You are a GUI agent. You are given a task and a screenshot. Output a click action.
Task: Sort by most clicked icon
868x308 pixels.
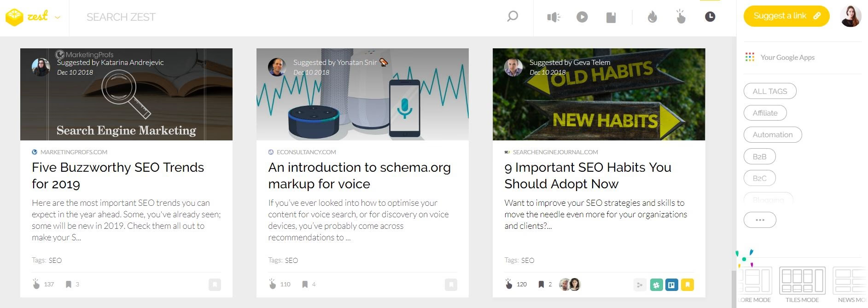point(681,17)
